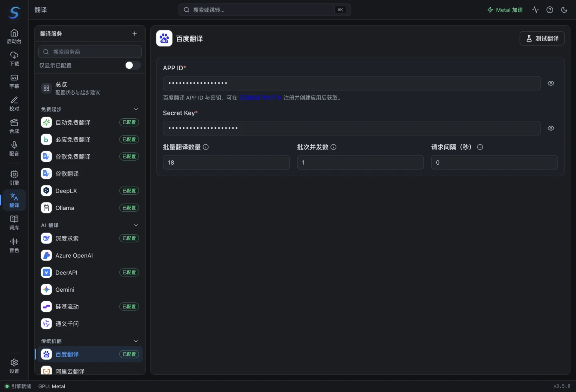Collapse the 免费起步 group

[x=136, y=109]
